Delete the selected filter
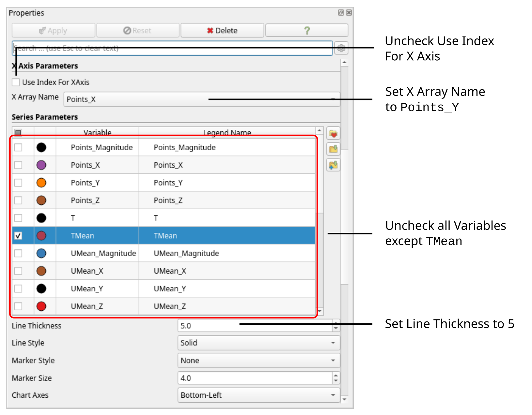Viewport: 532px width, 415px height. (222, 30)
